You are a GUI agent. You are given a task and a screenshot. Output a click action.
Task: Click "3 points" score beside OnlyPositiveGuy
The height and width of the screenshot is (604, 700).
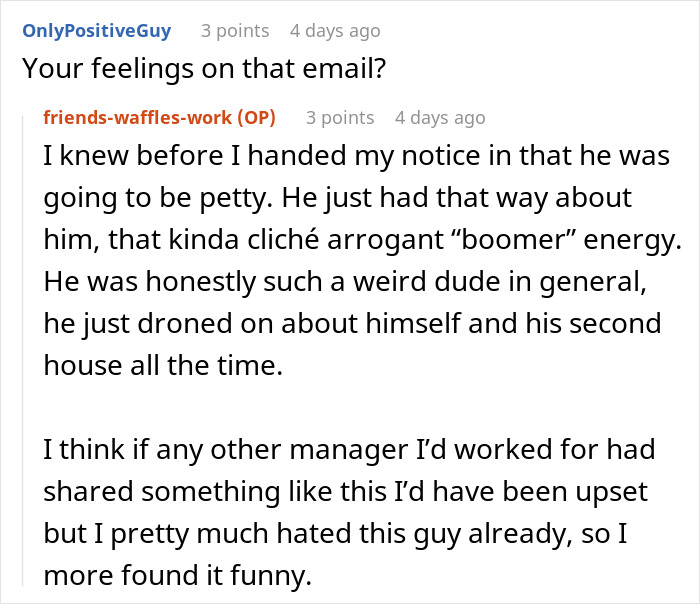click(233, 30)
